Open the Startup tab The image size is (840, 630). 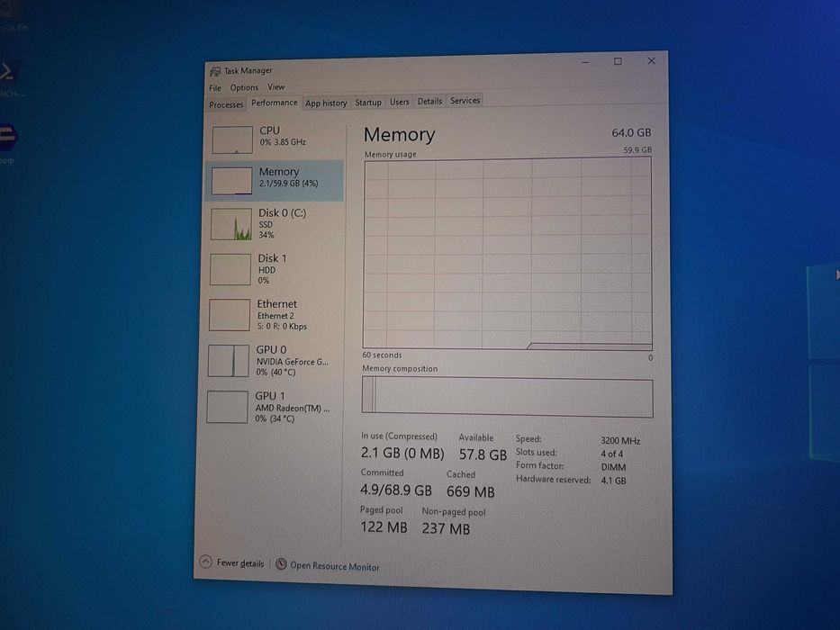tap(368, 103)
